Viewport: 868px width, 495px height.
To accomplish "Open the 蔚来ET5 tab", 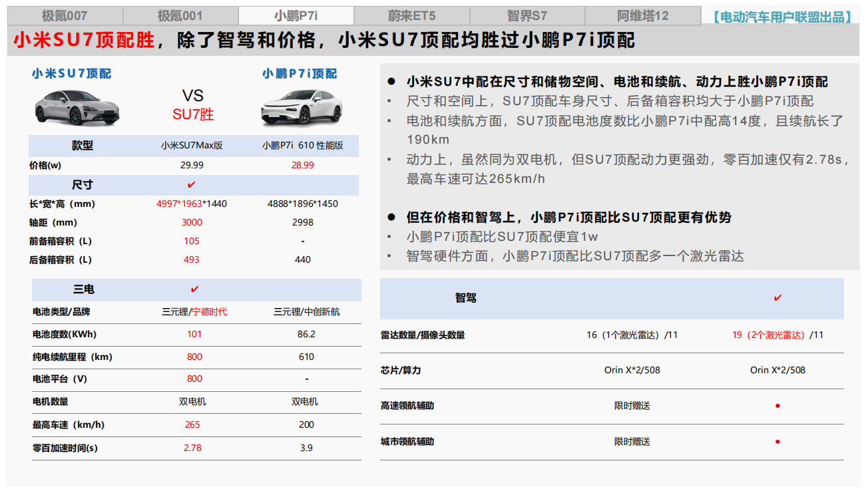I will (411, 16).
